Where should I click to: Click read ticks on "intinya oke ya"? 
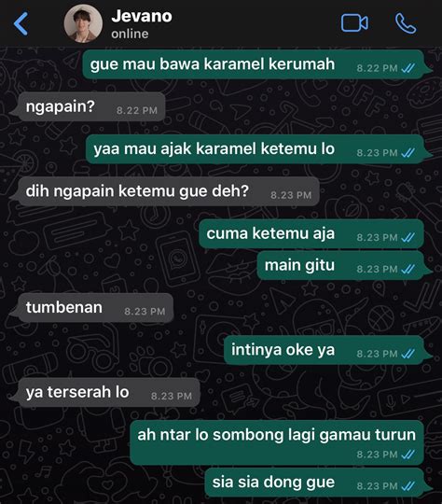tap(408, 354)
